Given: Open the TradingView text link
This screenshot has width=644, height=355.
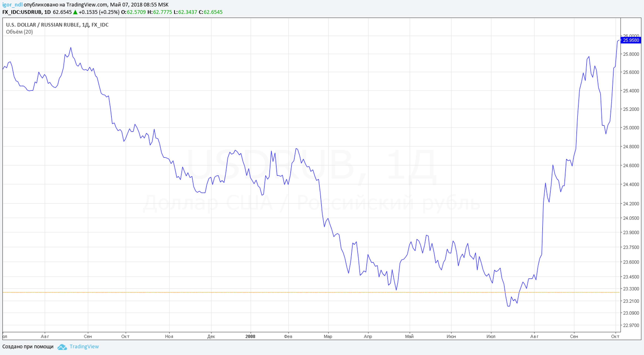Looking at the screenshot, I should [84, 346].
